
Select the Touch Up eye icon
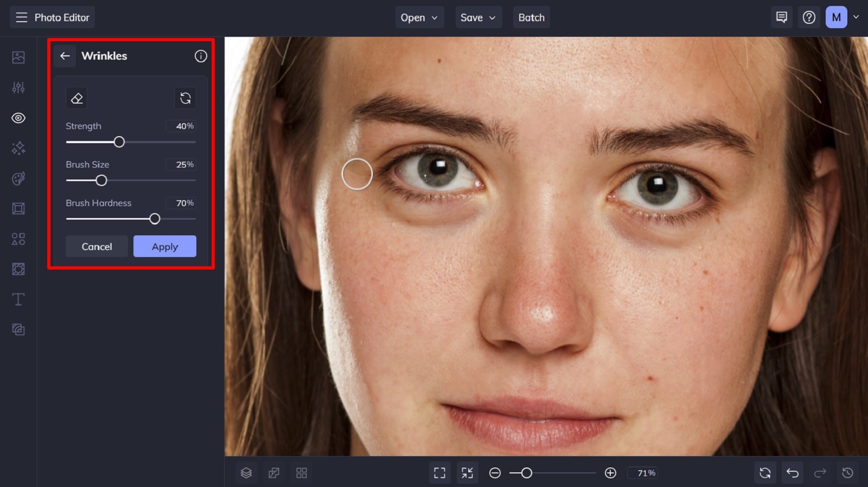click(18, 118)
